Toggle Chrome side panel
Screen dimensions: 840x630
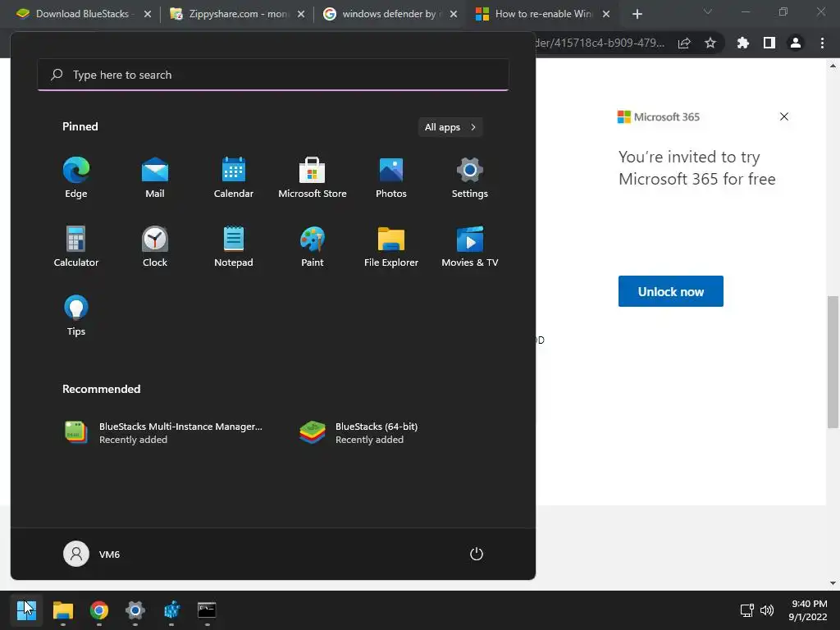769,43
